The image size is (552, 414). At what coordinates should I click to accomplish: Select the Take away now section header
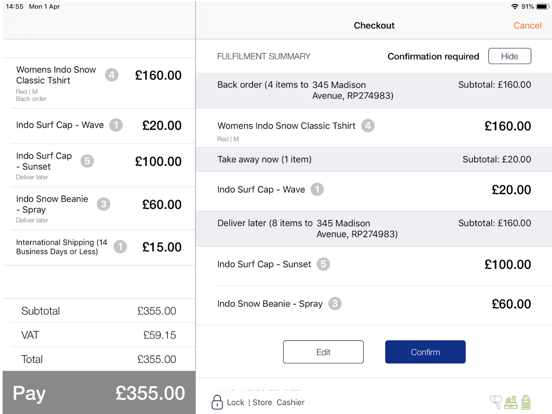tap(374, 159)
